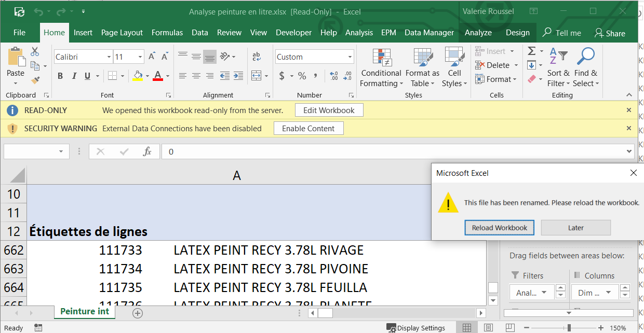
Task: Toggle Bold formatting
Action: tap(60, 76)
